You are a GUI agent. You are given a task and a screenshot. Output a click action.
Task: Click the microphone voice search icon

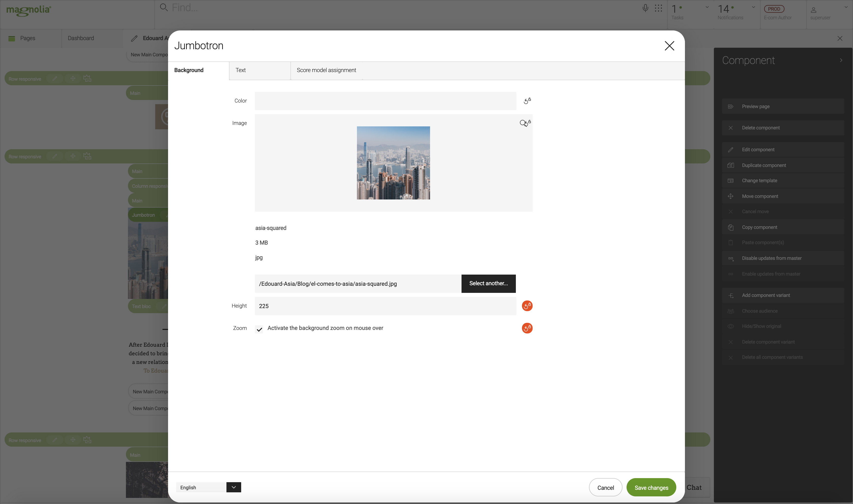pos(645,8)
